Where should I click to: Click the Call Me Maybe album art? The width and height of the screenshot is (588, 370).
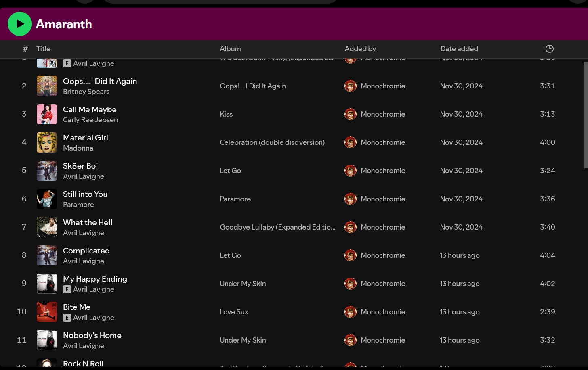[47, 114]
